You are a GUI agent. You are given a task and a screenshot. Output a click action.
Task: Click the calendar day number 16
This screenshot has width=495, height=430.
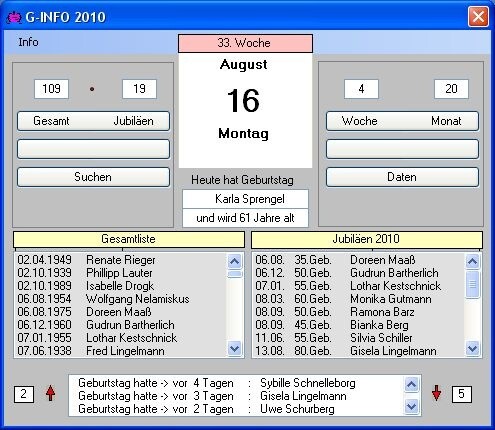pyautogui.click(x=243, y=100)
